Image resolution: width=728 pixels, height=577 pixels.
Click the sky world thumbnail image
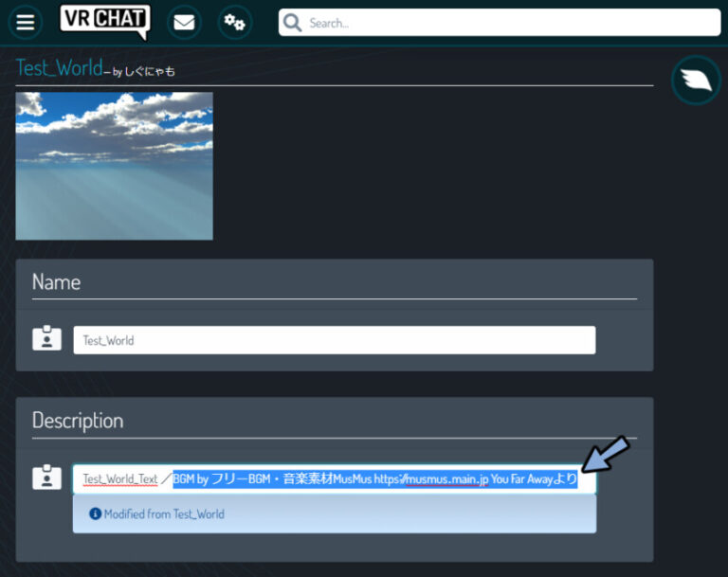115,166
